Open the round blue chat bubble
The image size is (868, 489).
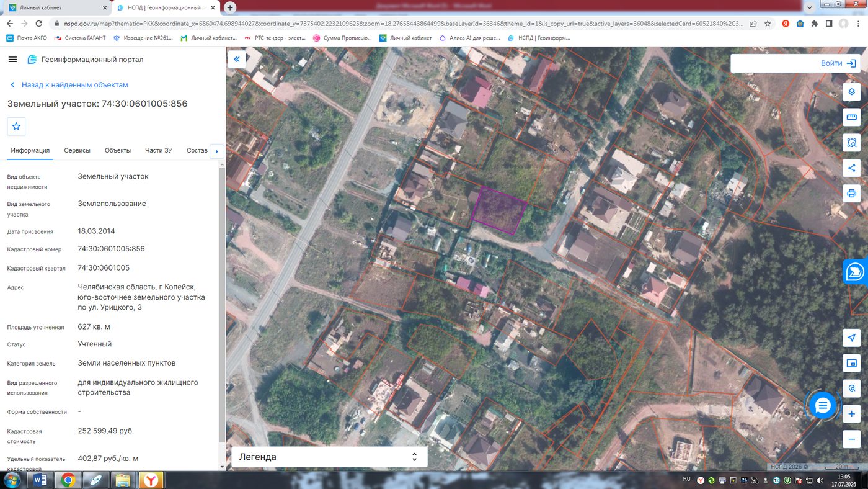[x=823, y=406]
